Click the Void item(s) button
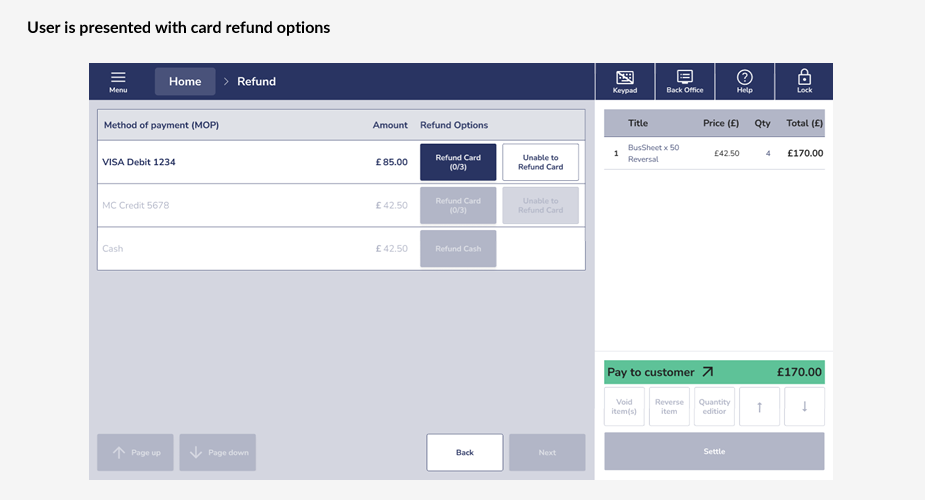Screen dimensions: 925x500 [x=624, y=406]
